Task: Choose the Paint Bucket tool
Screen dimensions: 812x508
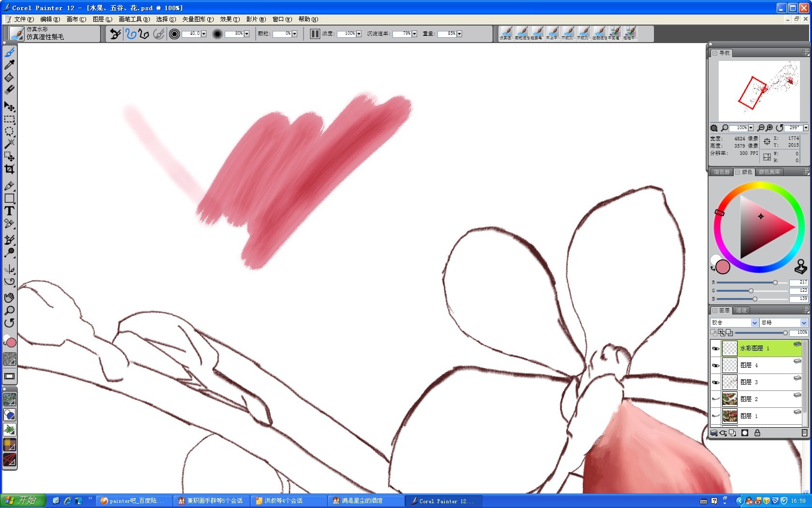Action: (10, 77)
